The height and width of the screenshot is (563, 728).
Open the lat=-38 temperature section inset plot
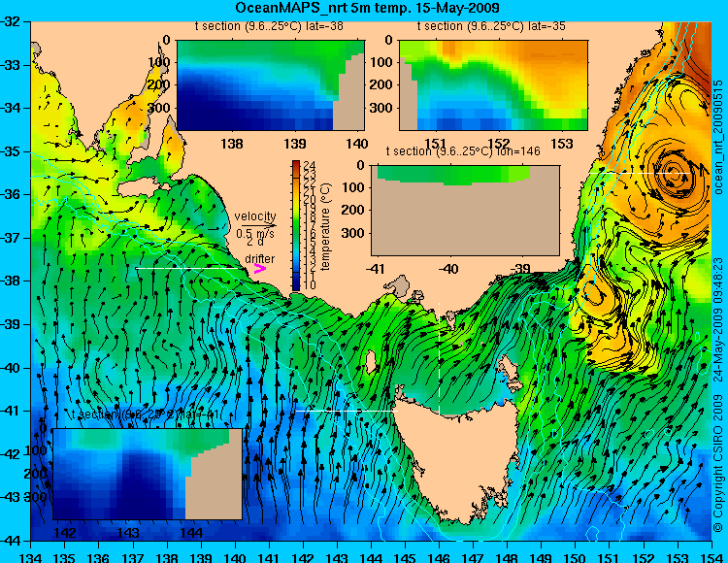271,85
